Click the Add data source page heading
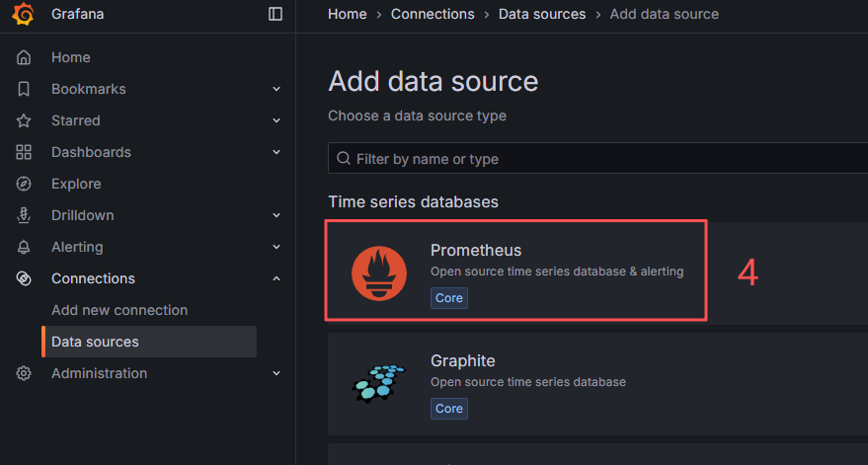The height and width of the screenshot is (465, 868). tap(433, 81)
